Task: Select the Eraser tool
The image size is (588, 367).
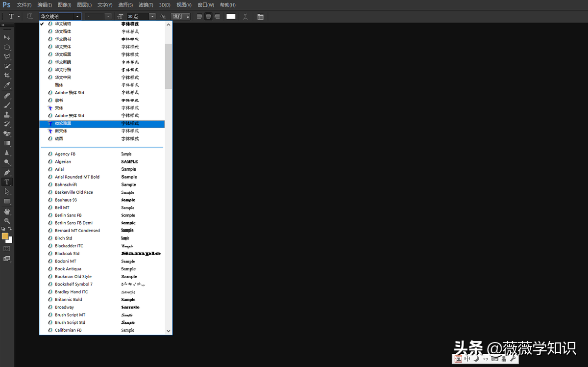Action: (x=7, y=133)
